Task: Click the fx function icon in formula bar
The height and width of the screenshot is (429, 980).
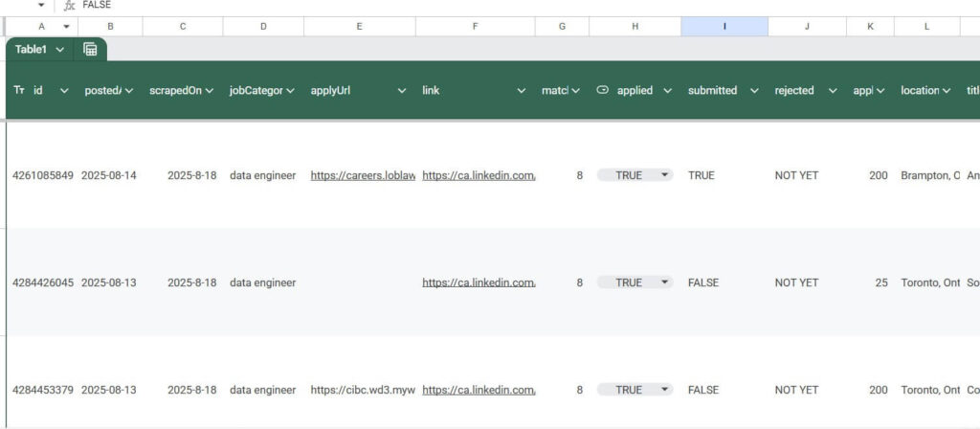Action: [69, 6]
